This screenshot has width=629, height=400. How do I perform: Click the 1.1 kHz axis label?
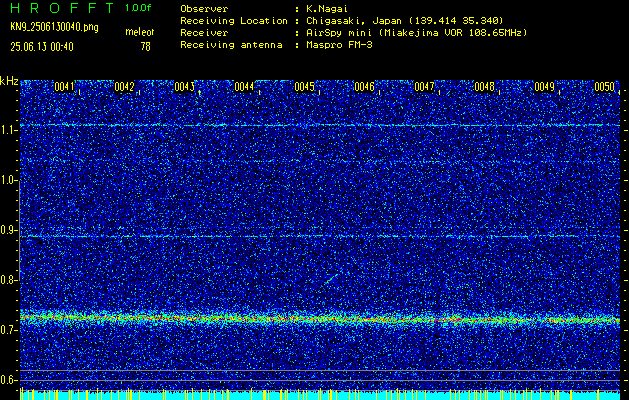pyautogui.click(x=8, y=131)
